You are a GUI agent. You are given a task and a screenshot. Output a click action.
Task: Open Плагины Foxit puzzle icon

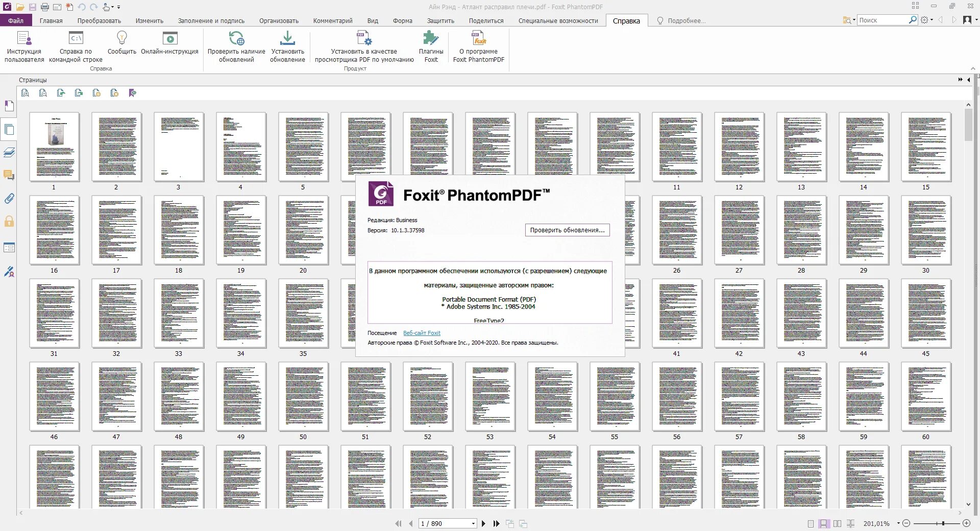pos(431,46)
